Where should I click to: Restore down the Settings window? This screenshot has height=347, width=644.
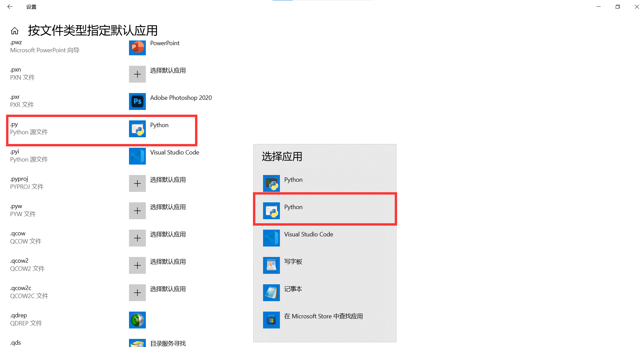618,7
